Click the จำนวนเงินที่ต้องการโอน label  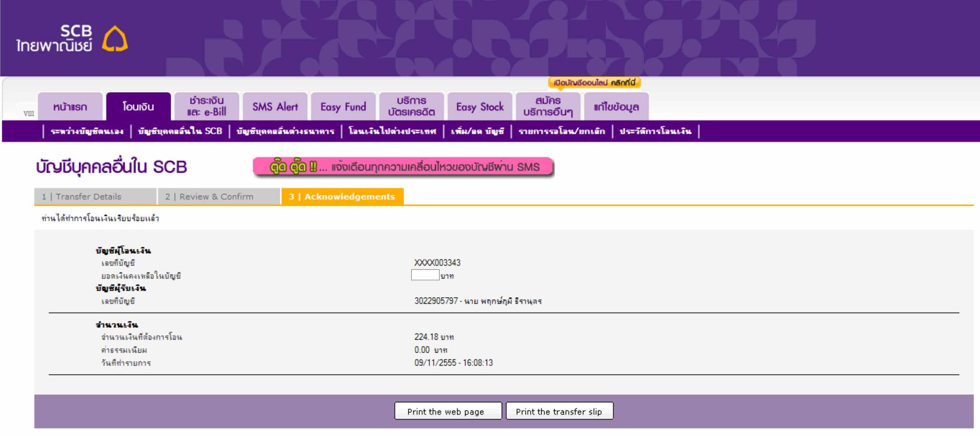141,337
